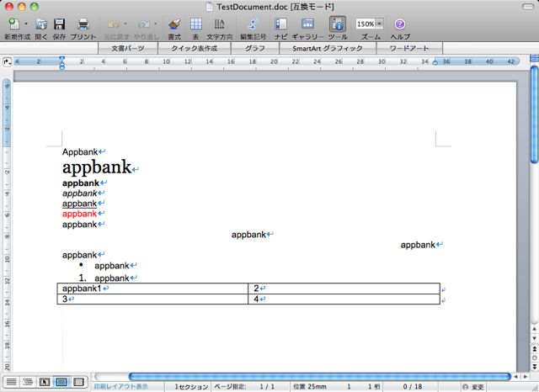The width and height of the screenshot is (539, 392).
Task: Switch to the ワードアート tab
Action: tap(409, 48)
